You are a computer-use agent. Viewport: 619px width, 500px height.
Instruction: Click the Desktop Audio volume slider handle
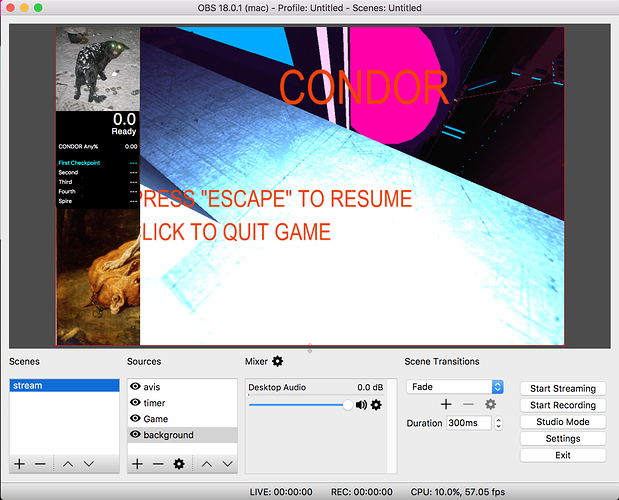(x=347, y=405)
